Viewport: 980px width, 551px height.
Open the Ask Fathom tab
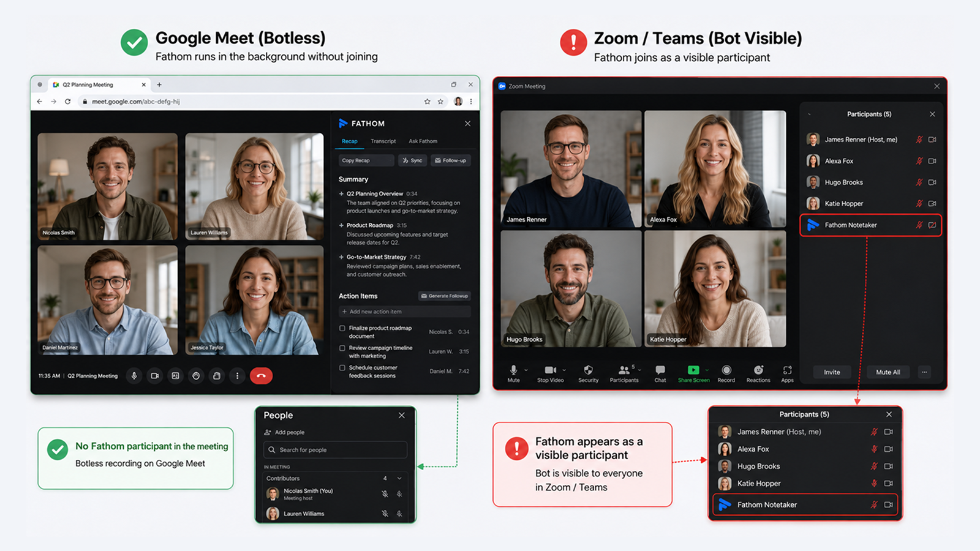coord(423,141)
